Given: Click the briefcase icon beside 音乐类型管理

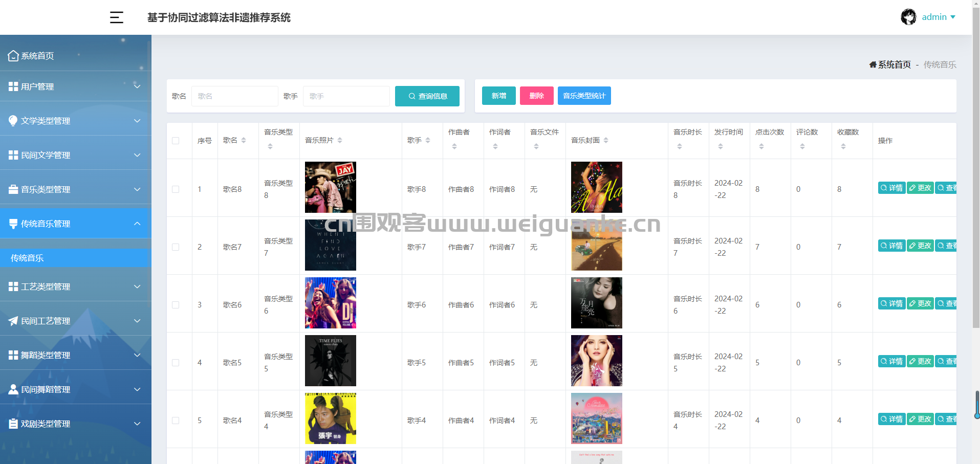Looking at the screenshot, I should [x=13, y=189].
